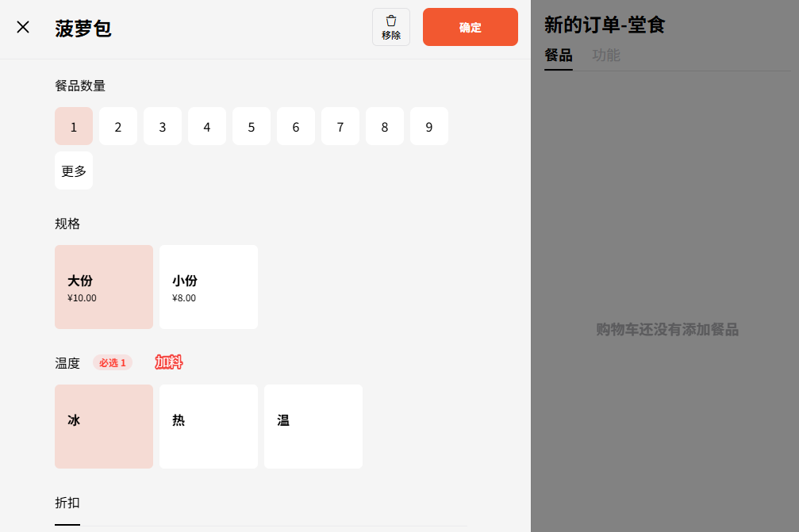The height and width of the screenshot is (532, 799).
Task: Open the 餐品 tab
Action: (559, 55)
